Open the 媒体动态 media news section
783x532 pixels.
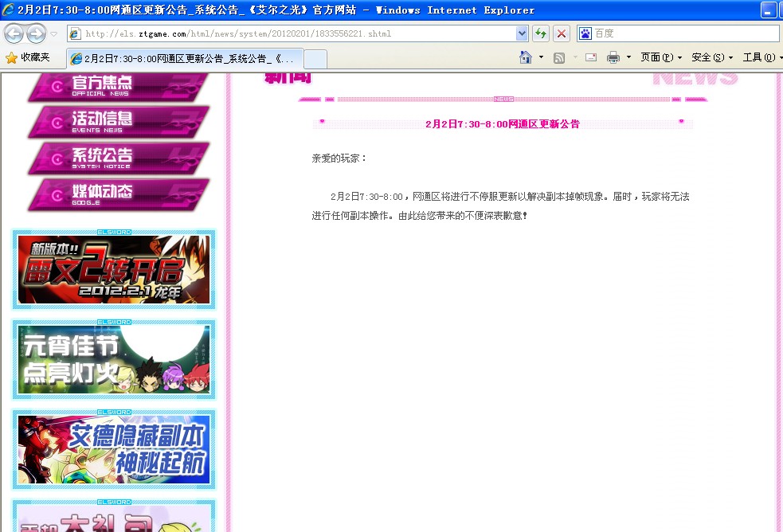119,194
